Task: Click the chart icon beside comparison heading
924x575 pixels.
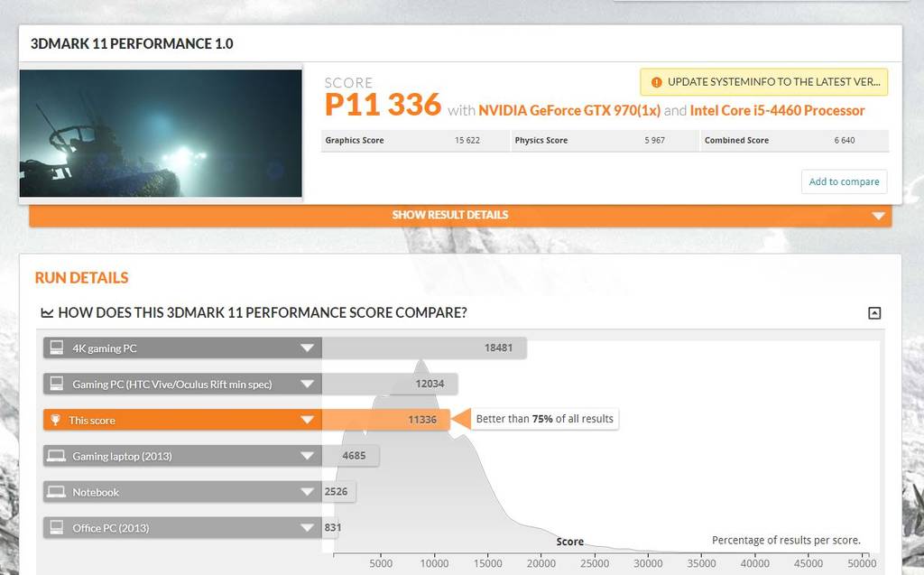Action: coord(47,312)
